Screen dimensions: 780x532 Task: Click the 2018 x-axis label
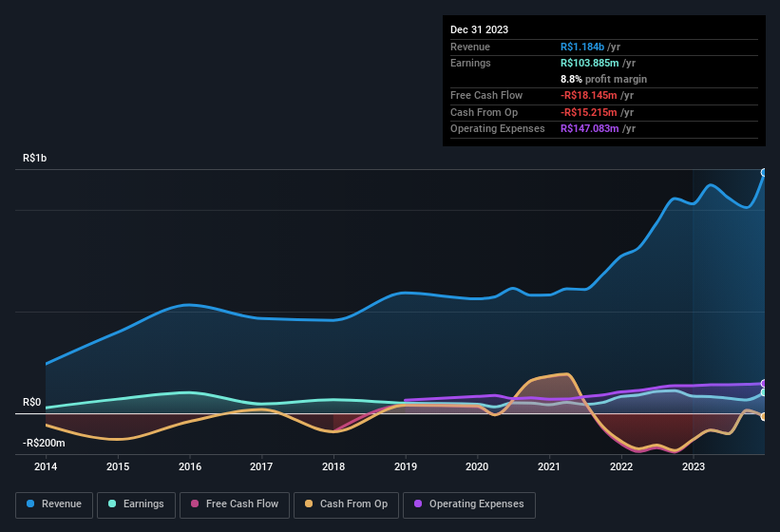pyautogui.click(x=333, y=466)
